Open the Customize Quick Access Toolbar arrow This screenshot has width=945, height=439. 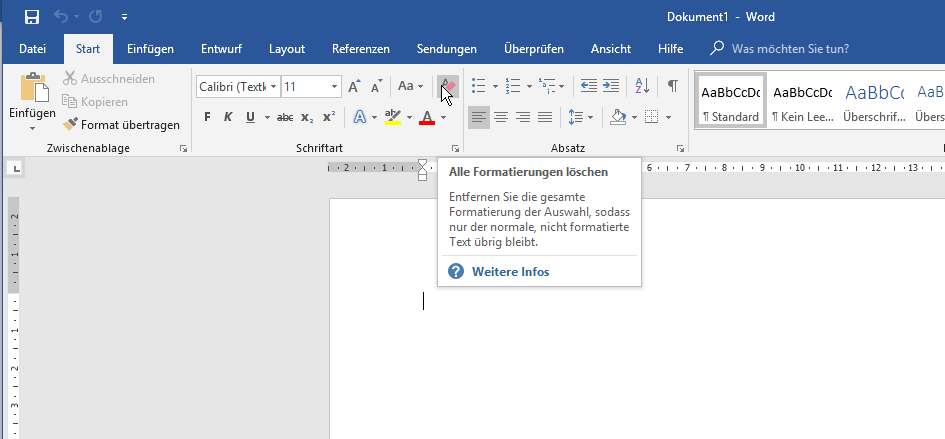pyautogui.click(x=124, y=17)
